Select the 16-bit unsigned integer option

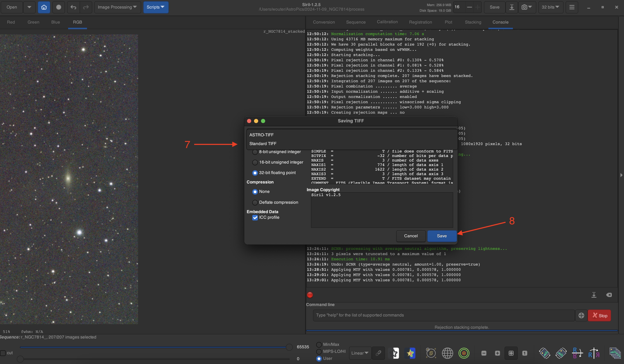pos(255,162)
